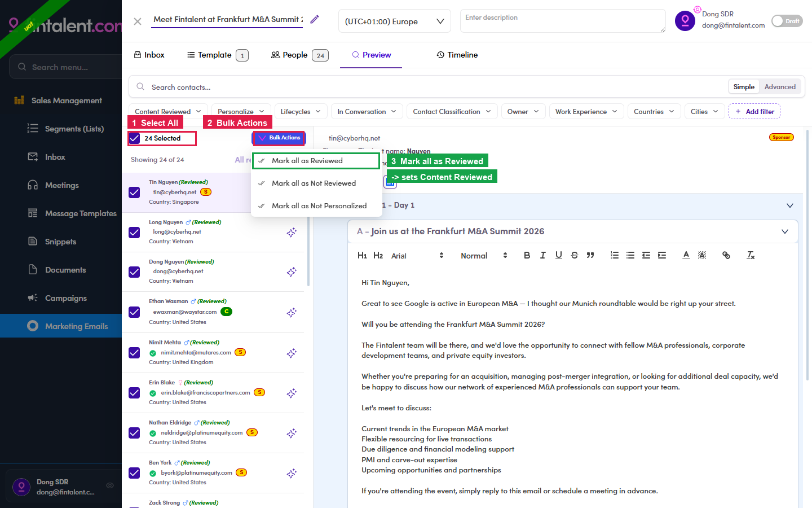Image resolution: width=812 pixels, height=508 pixels.
Task: Switch to the Timeline tab
Action: (x=457, y=55)
